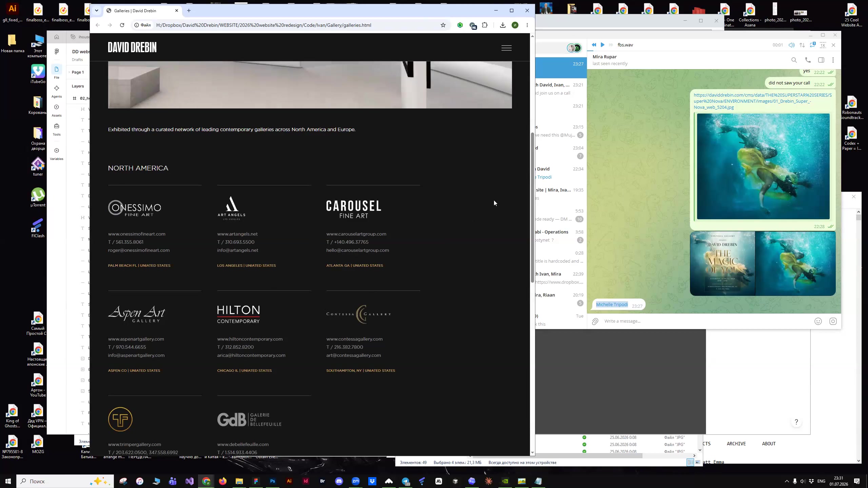Bookmark this page with the star icon
Image resolution: width=868 pixels, height=488 pixels.
(x=443, y=25)
